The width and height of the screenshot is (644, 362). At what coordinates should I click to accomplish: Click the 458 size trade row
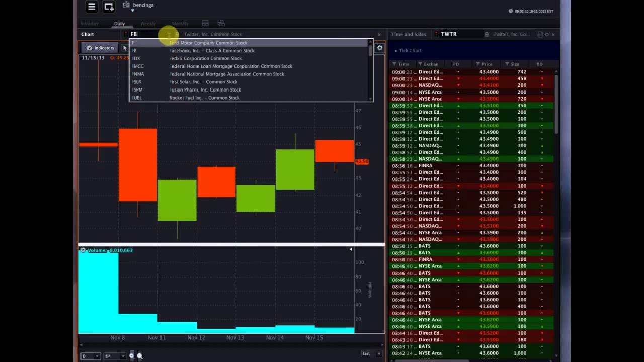471,79
